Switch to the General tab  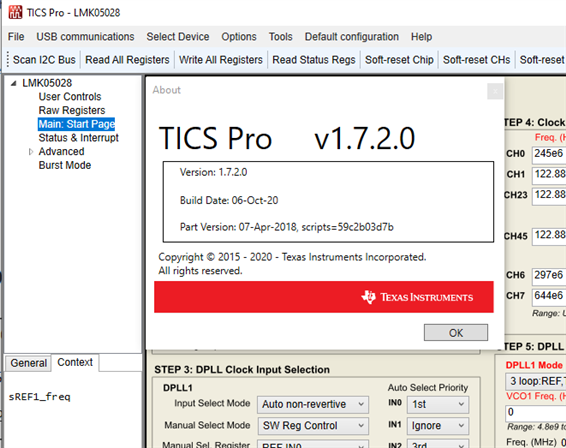(29, 363)
